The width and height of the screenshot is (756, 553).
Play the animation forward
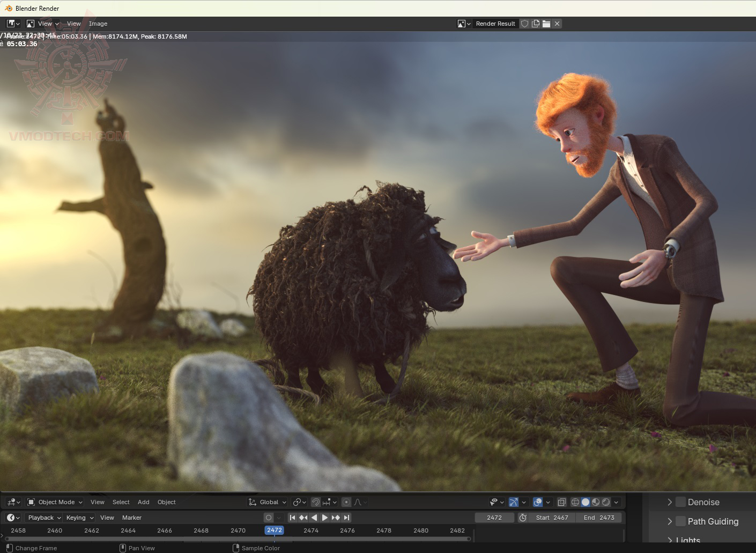coord(325,518)
